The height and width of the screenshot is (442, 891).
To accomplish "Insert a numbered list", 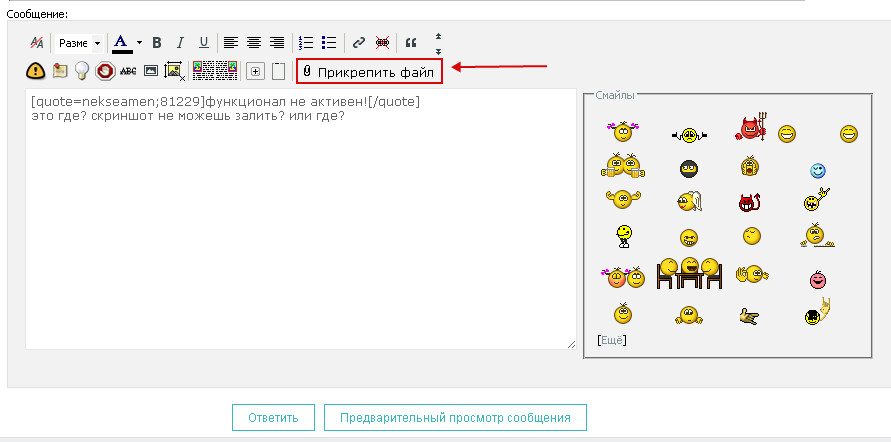I will pyautogui.click(x=306, y=43).
